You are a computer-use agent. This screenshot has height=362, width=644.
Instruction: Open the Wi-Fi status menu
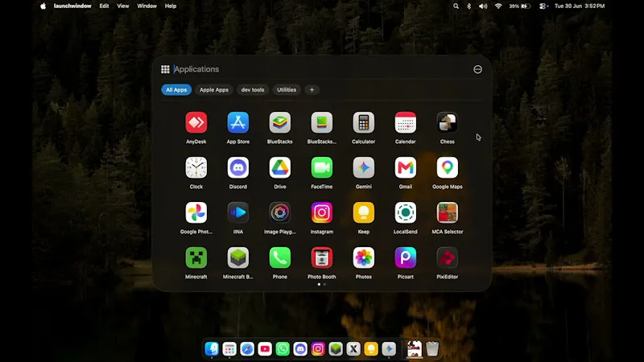pos(498,6)
